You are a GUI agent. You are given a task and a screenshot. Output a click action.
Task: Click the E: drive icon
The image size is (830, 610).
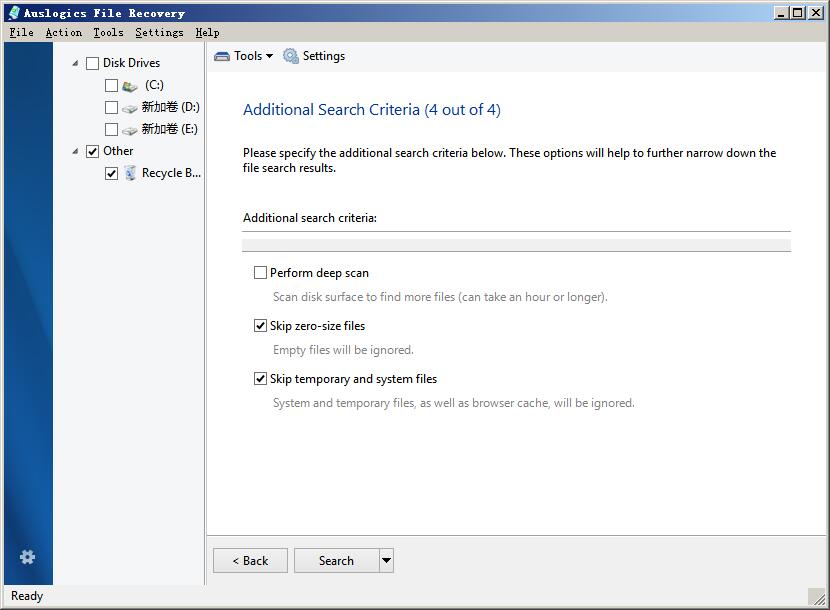tap(130, 130)
